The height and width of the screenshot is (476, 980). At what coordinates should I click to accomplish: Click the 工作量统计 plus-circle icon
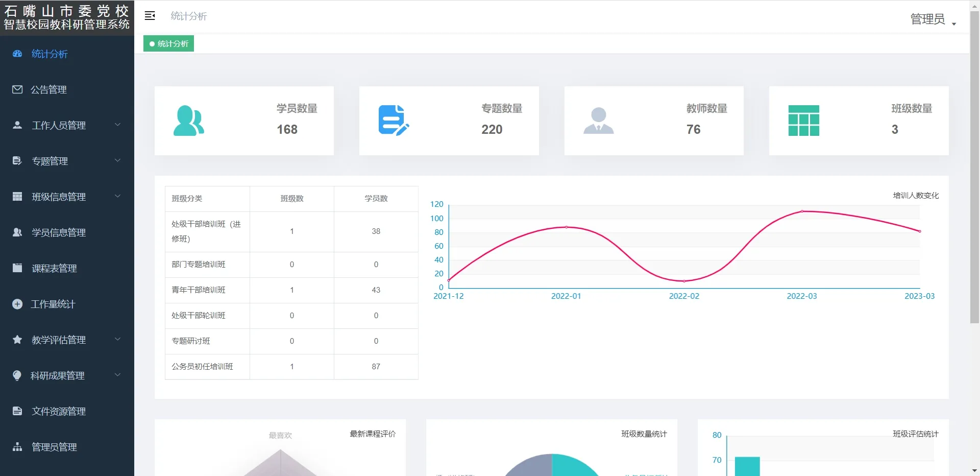[17, 304]
